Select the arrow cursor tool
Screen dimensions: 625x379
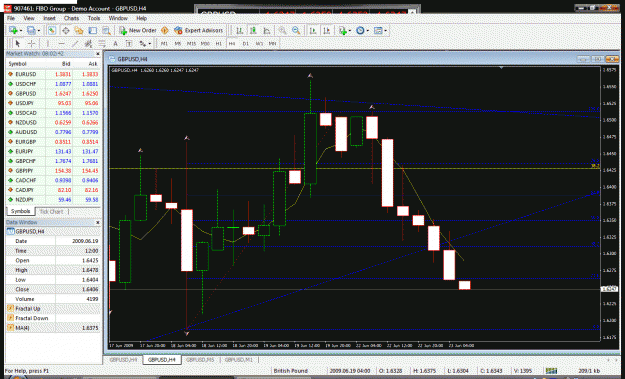click(18, 43)
